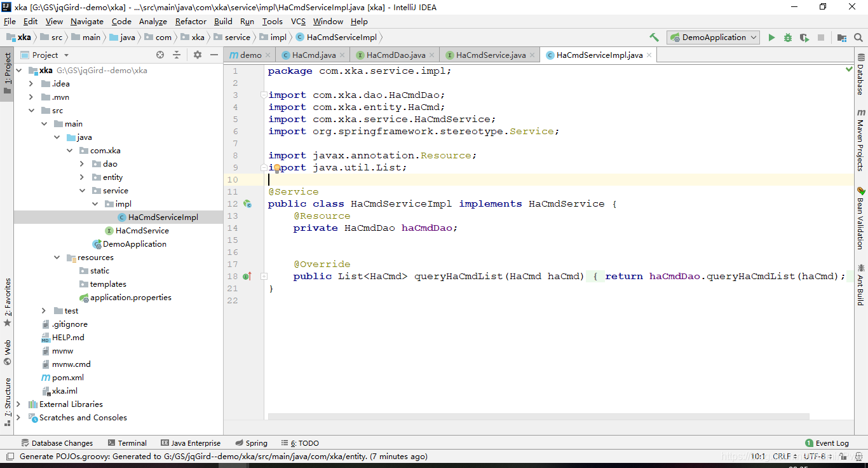
Task: Unfold the collapsed method body on line 18
Action: 264,277
